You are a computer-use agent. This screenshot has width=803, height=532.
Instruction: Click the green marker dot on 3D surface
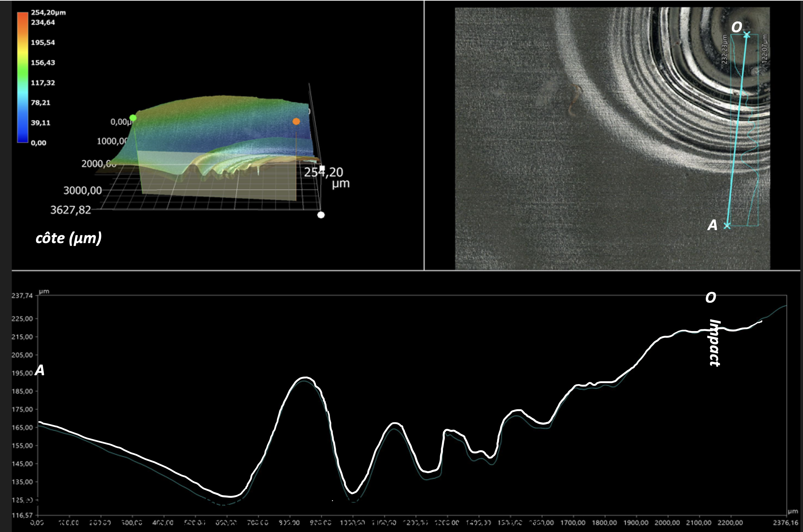tap(133, 118)
